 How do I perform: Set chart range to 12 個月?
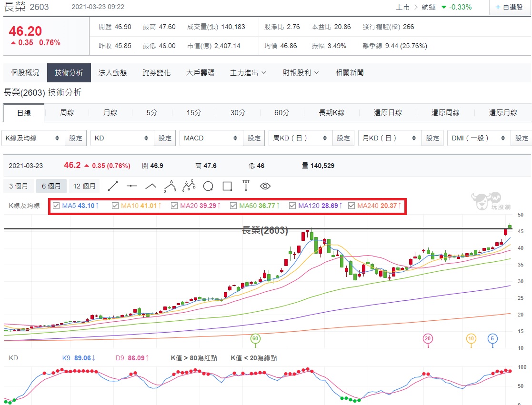[84, 186]
